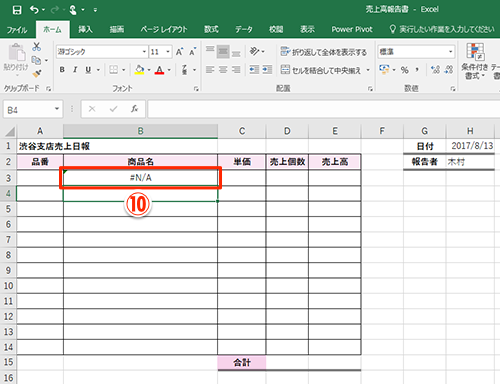This screenshot has width=500, height=384.
Task: Click the select-all corner triangle
Action: tap(9, 131)
